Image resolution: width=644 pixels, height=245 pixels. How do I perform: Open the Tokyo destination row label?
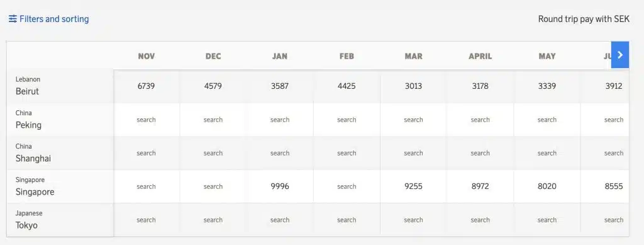[x=60, y=220]
